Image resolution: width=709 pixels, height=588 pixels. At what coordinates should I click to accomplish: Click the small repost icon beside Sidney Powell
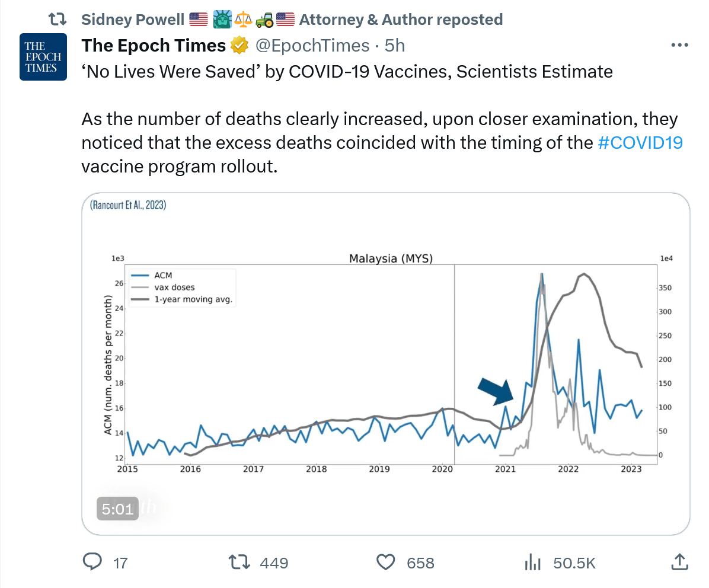point(57,20)
